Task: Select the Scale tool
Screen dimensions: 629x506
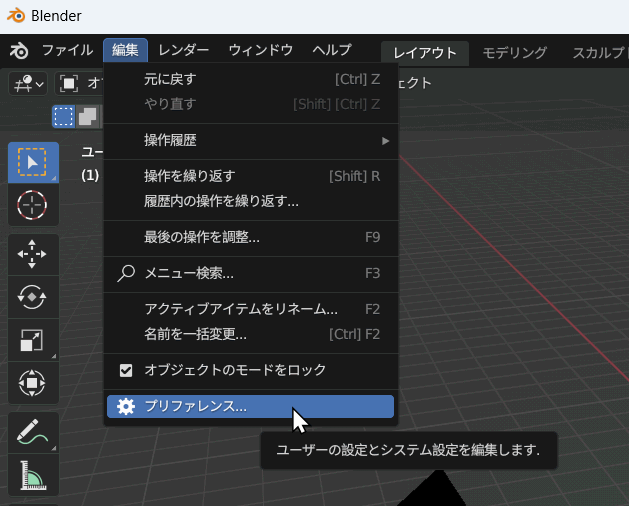Action: tap(33, 340)
